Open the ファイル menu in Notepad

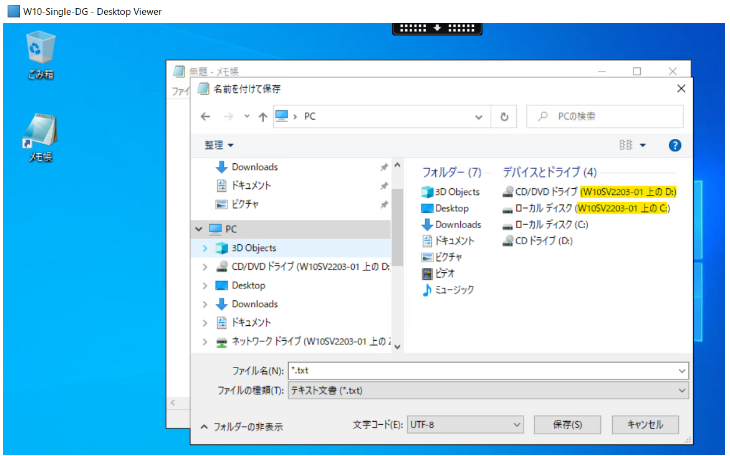[x=181, y=91]
